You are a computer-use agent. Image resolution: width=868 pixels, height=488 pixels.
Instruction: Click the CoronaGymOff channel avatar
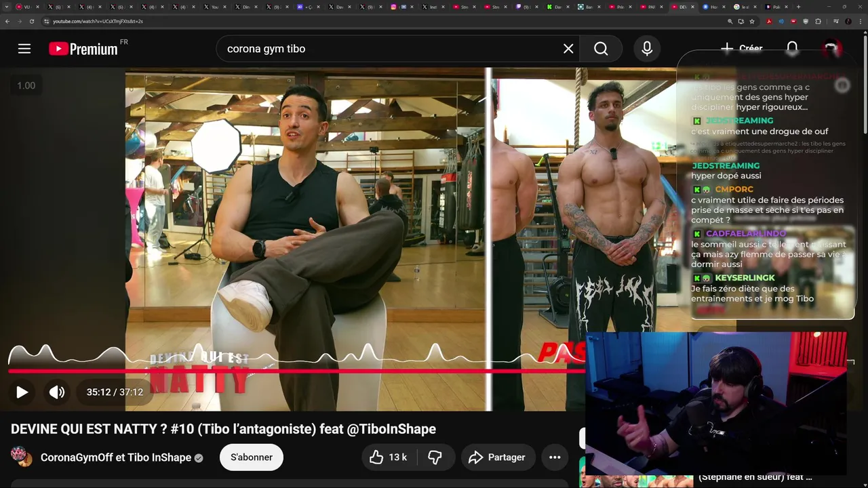click(x=22, y=457)
